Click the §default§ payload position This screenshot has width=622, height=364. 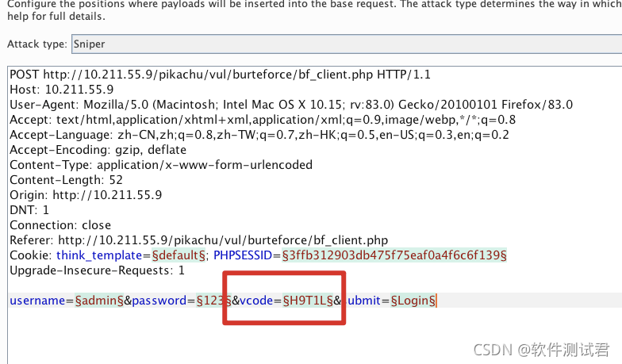(x=179, y=255)
